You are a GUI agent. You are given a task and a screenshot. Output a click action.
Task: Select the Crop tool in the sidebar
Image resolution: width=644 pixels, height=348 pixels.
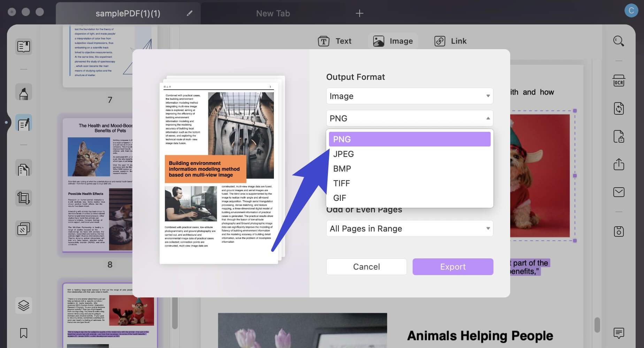[x=24, y=198]
